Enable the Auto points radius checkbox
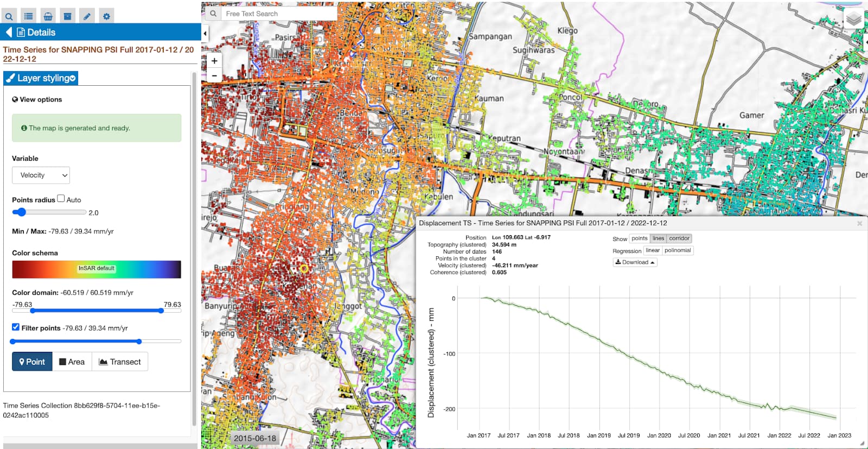Viewport: 868px width, 449px height. pos(61,199)
